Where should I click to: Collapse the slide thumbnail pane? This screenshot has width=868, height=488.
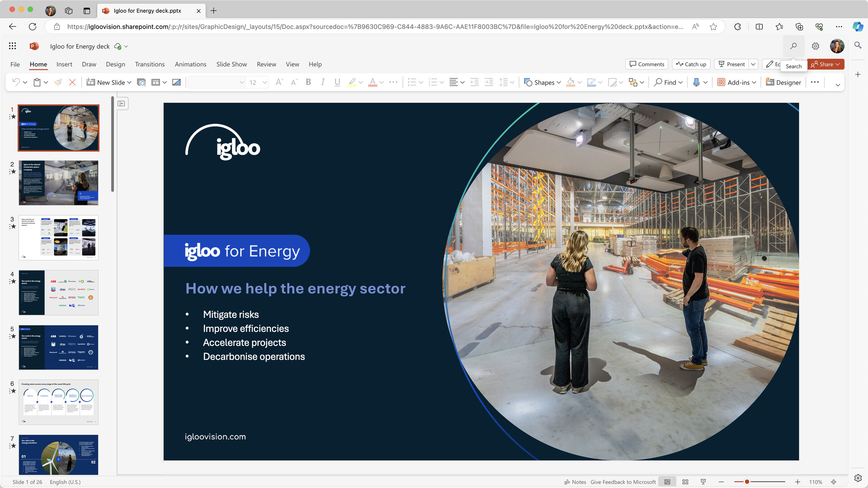pos(122,104)
